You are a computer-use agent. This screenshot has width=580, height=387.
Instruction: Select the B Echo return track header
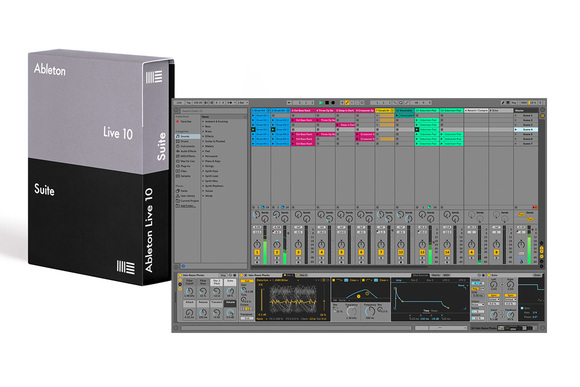[501, 110]
